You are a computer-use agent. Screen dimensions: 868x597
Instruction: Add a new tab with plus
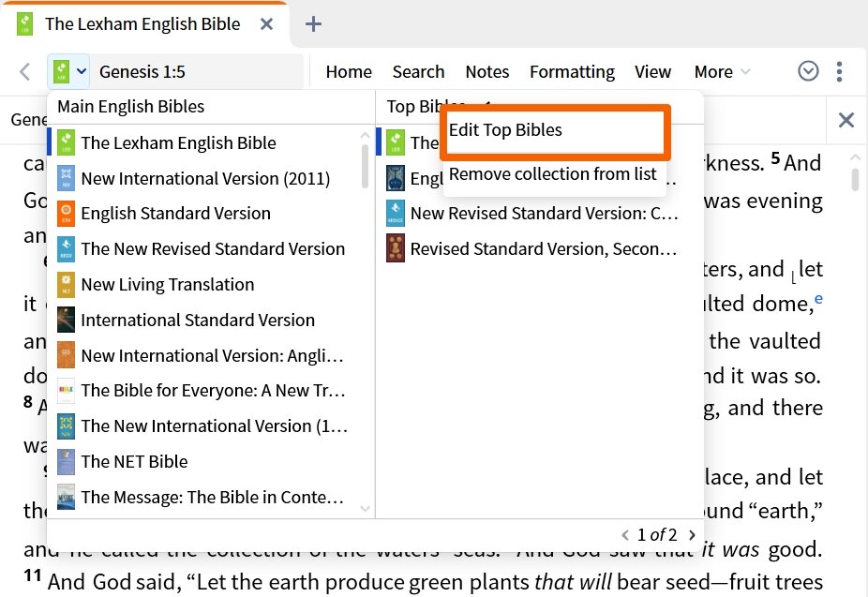pos(313,23)
